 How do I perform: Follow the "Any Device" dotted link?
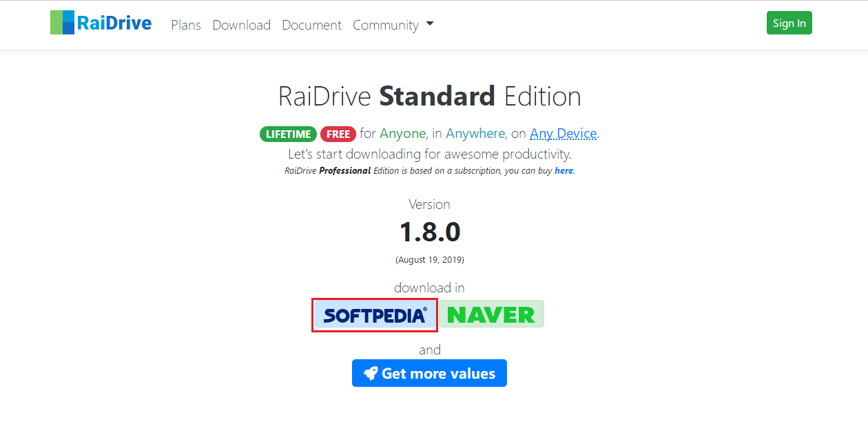(564, 133)
